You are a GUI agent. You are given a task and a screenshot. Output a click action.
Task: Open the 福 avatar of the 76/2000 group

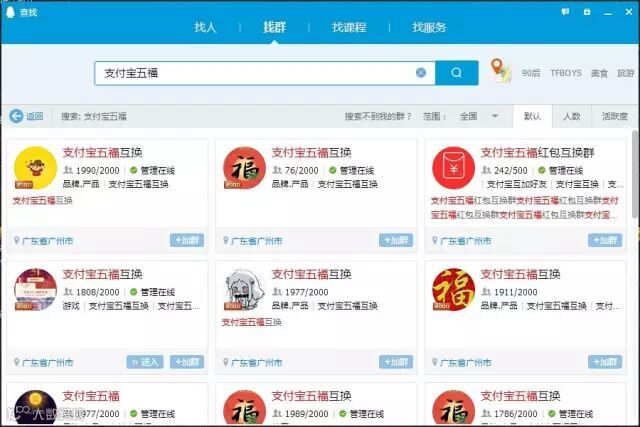tap(244, 167)
